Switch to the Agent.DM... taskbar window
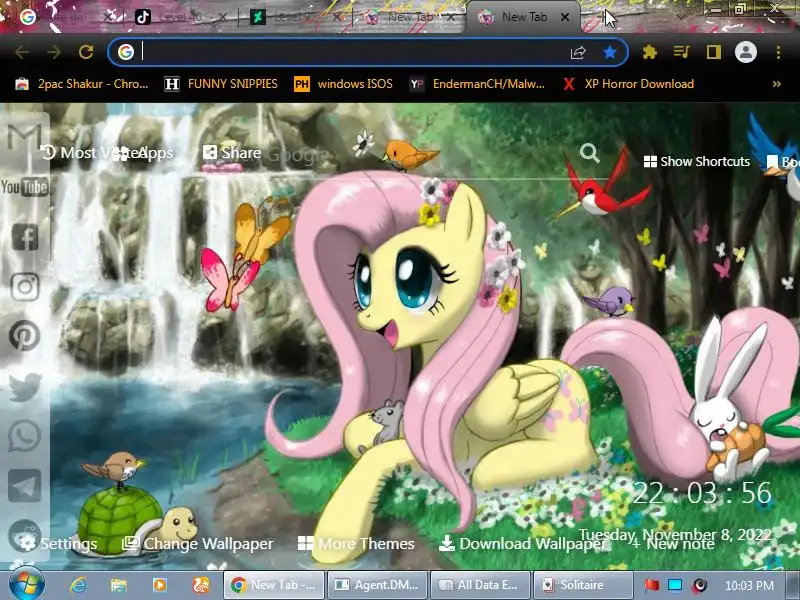The width and height of the screenshot is (800, 600). coord(377,585)
